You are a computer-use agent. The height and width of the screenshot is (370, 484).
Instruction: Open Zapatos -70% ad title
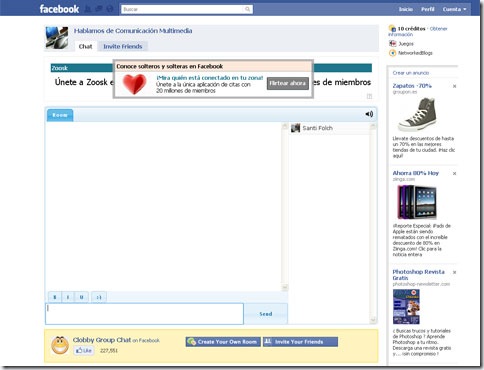tap(412, 86)
